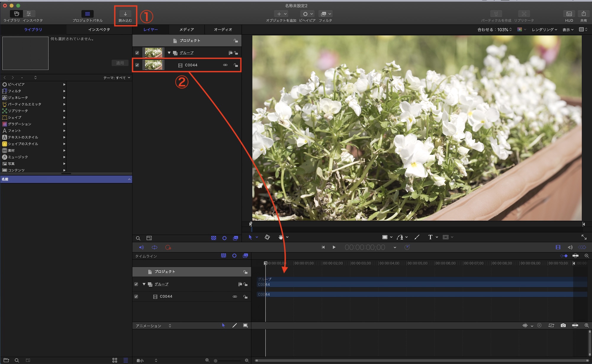
Task: Click the timeline zoom slider
Action: tap(227, 360)
